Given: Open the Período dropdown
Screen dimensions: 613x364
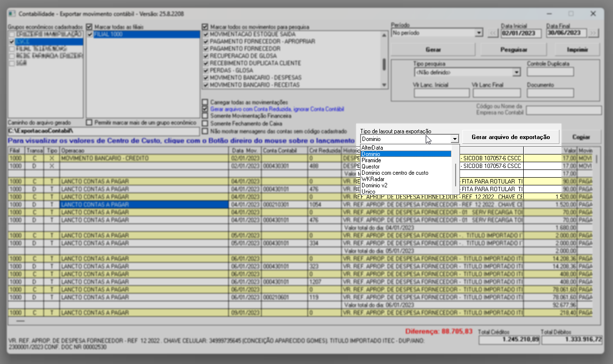Looking at the screenshot, I should 478,33.
